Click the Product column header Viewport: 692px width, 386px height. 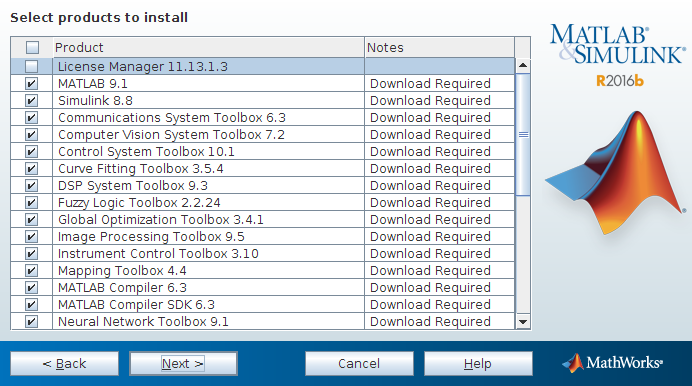click(x=208, y=47)
